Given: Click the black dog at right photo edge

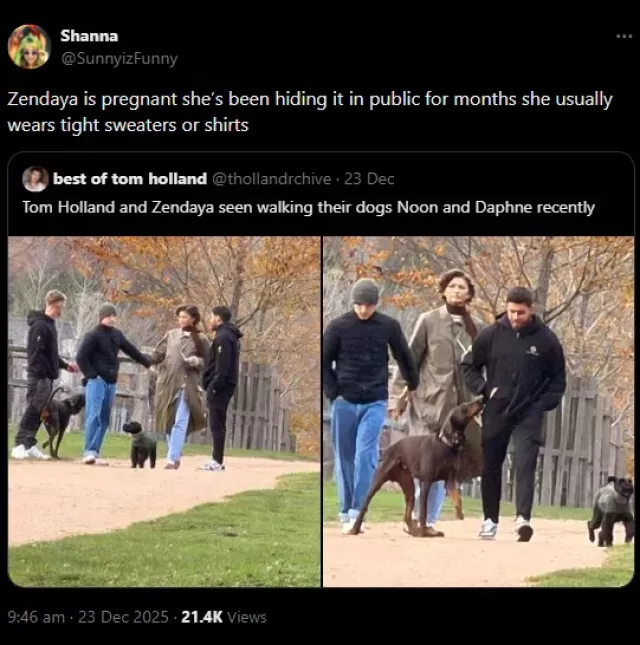Looking at the screenshot, I should pyautogui.click(x=612, y=511).
